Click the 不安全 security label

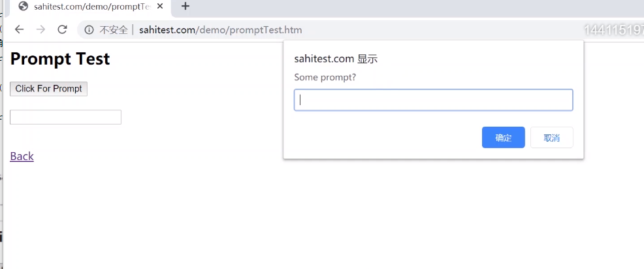[x=113, y=30]
